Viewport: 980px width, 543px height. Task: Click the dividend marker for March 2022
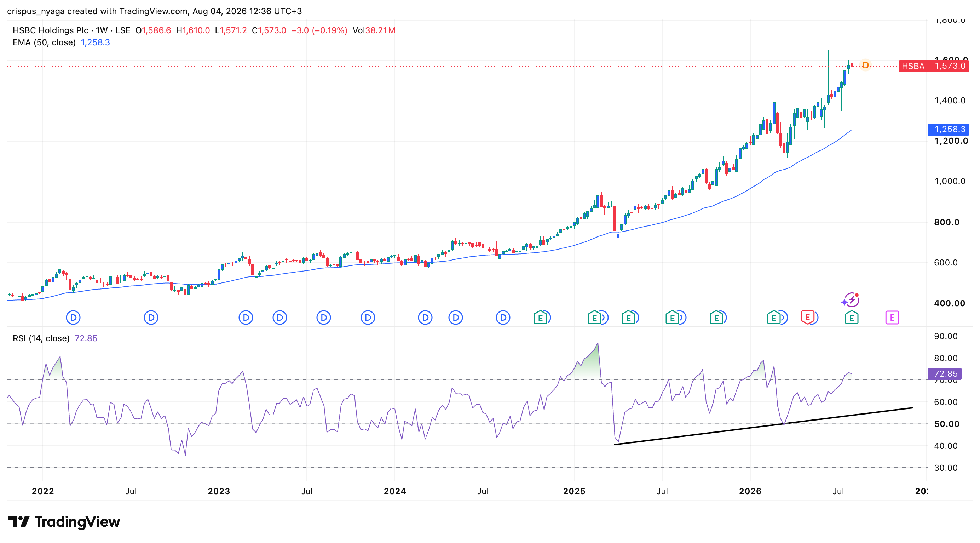73,318
